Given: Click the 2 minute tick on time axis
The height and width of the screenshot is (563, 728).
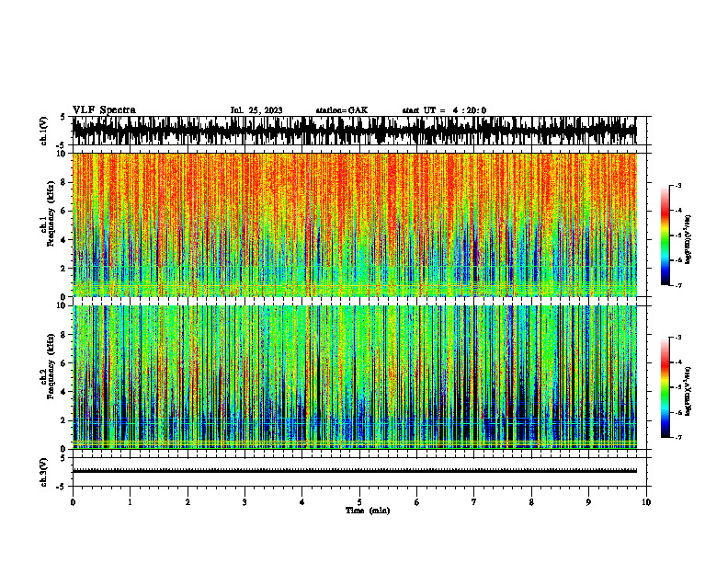Looking at the screenshot, I should point(188,502).
